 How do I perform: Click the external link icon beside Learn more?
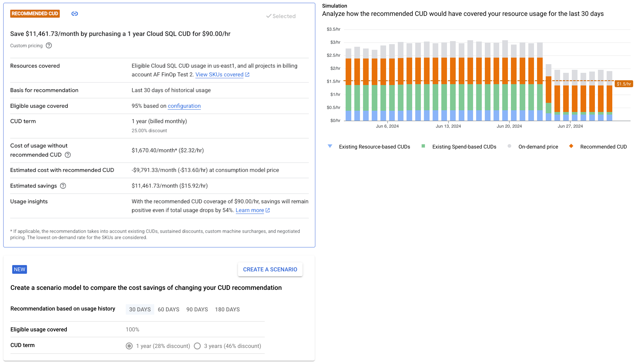(x=268, y=210)
